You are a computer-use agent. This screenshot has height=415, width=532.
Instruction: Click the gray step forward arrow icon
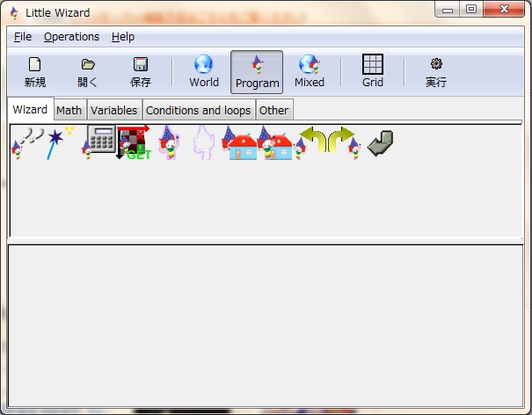point(381,143)
